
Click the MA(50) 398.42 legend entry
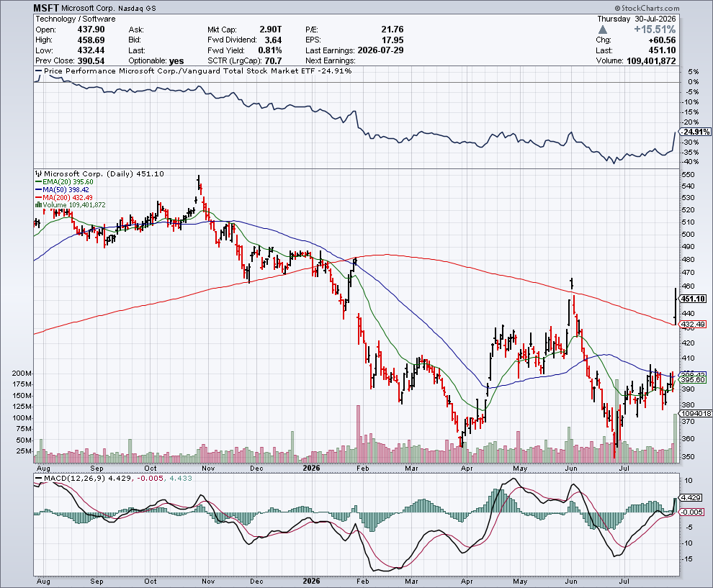62,189
